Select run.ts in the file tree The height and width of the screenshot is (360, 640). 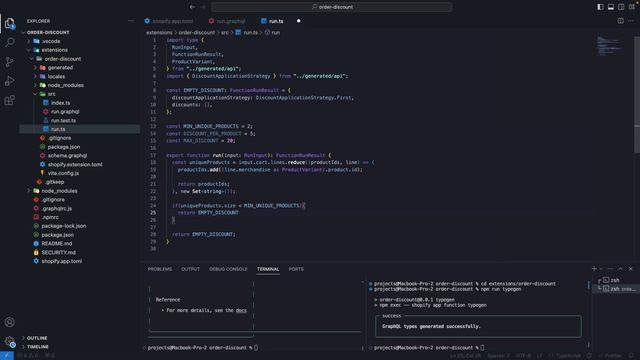point(80,129)
